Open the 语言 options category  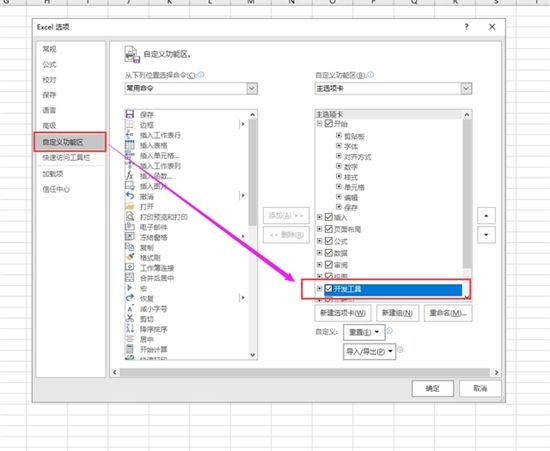(x=49, y=110)
